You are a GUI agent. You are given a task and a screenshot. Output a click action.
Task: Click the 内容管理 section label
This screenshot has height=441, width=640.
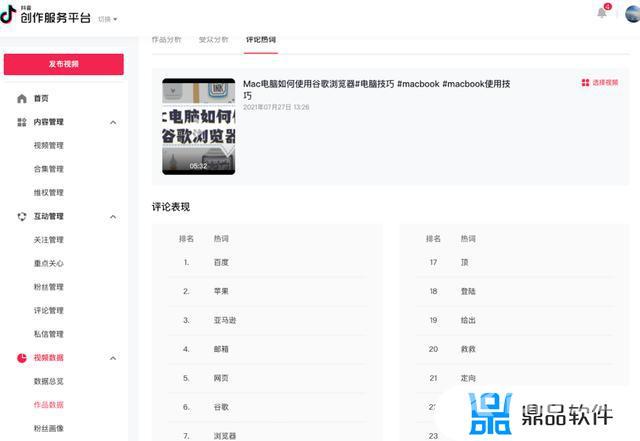(x=49, y=122)
